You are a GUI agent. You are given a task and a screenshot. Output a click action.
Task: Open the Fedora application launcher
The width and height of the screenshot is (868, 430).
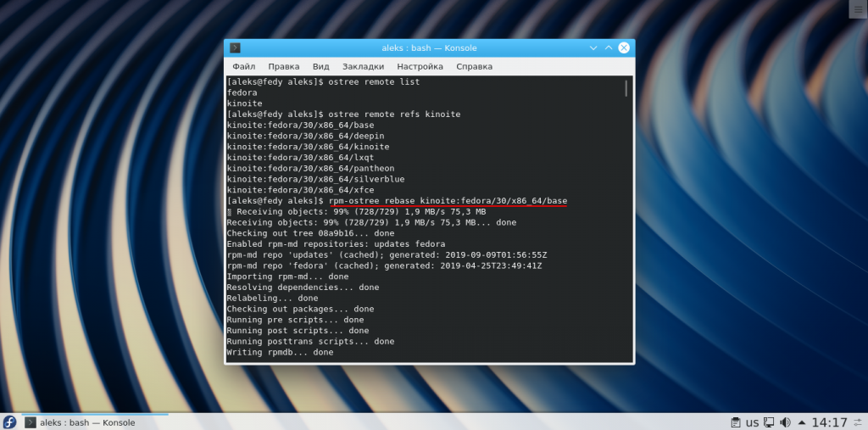pyautogui.click(x=9, y=422)
